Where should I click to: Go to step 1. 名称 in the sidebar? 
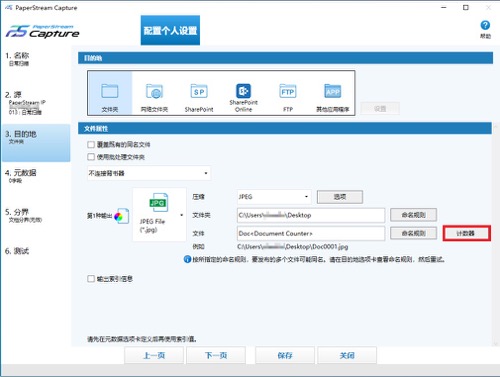[x=36, y=59]
